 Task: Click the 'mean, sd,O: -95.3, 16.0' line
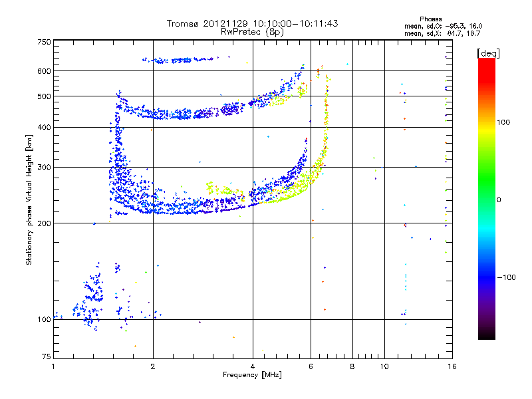pyautogui.click(x=443, y=26)
